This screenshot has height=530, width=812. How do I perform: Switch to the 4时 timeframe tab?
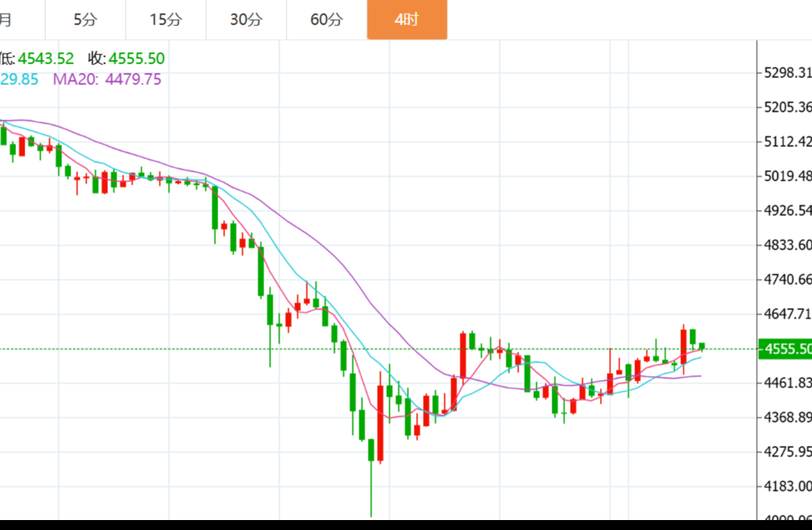(407, 20)
